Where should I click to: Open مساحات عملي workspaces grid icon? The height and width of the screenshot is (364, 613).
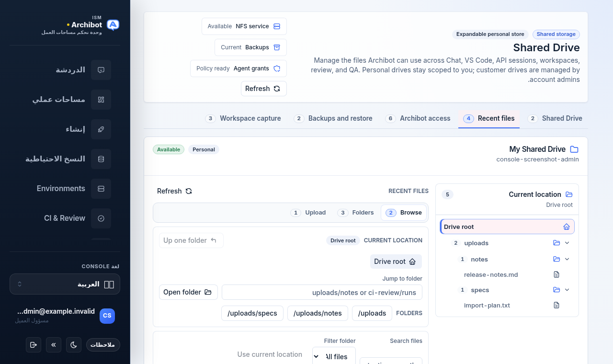click(x=101, y=100)
